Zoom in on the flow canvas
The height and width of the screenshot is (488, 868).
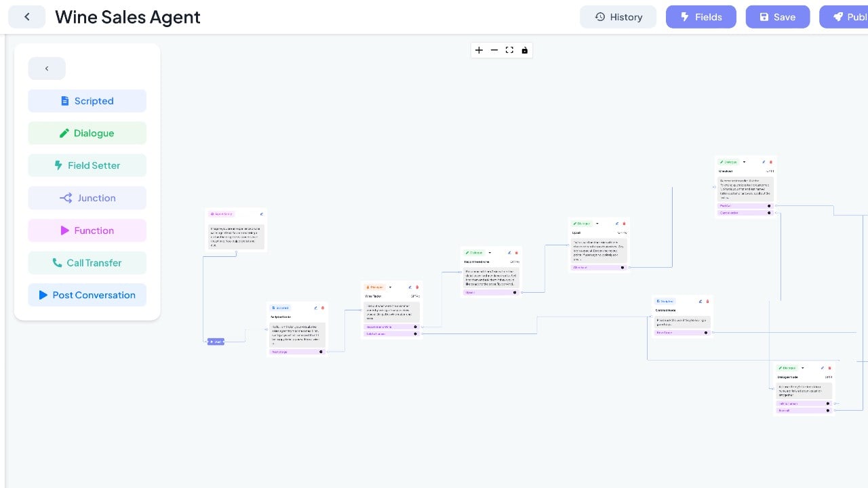point(479,50)
